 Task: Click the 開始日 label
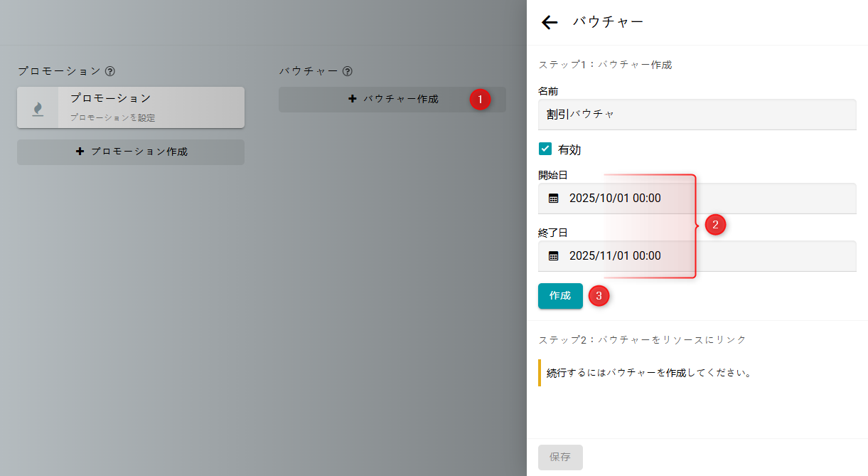coord(552,175)
